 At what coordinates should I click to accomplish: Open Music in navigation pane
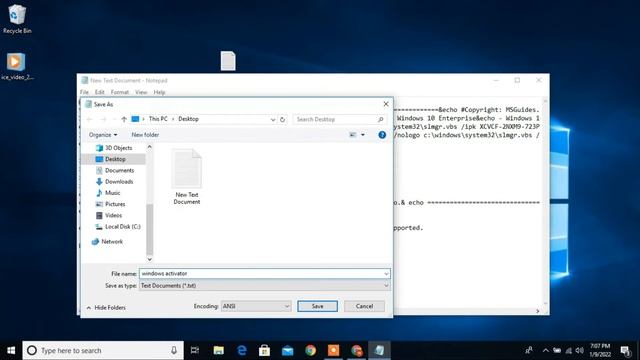108,193
